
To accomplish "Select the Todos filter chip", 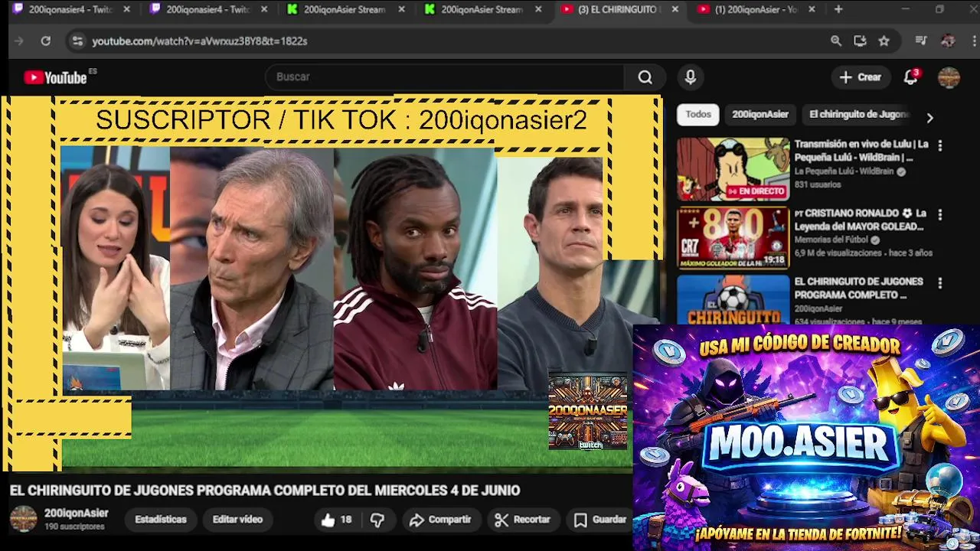I will (698, 114).
